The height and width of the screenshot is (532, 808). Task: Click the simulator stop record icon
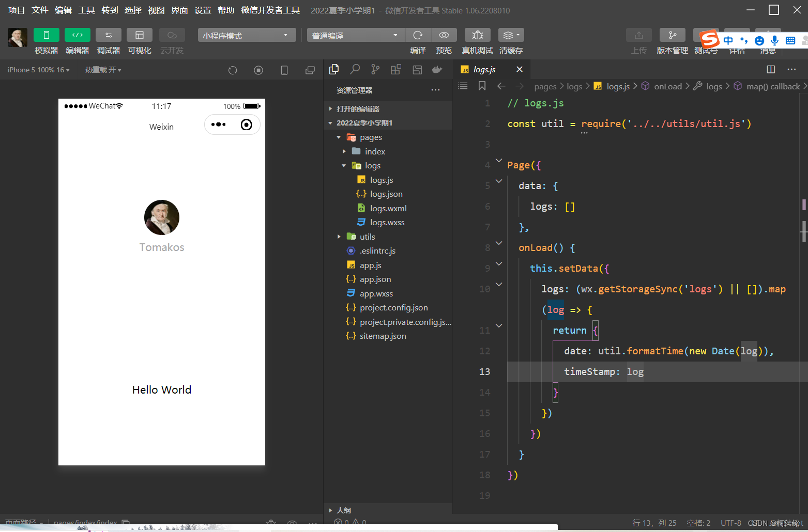click(258, 70)
